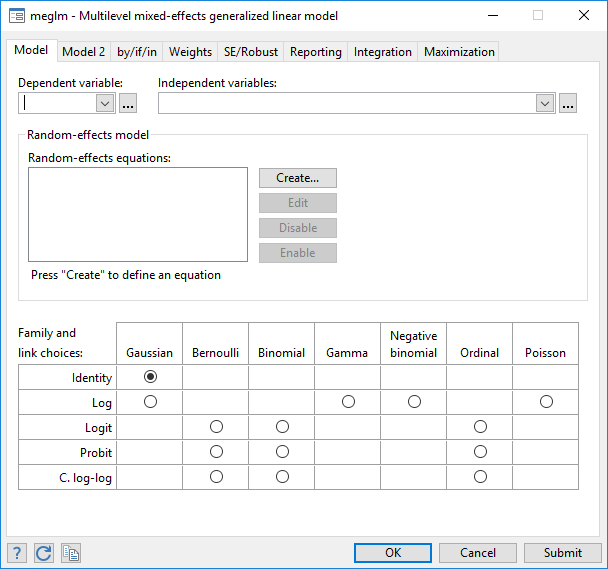The width and height of the screenshot is (608, 569).
Task: Select Ordinal family with Probit link
Action: pyautogui.click(x=480, y=451)
